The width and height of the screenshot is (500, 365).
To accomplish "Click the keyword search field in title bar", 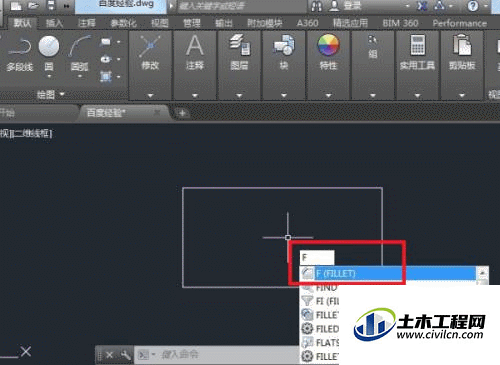I will 242,6.
